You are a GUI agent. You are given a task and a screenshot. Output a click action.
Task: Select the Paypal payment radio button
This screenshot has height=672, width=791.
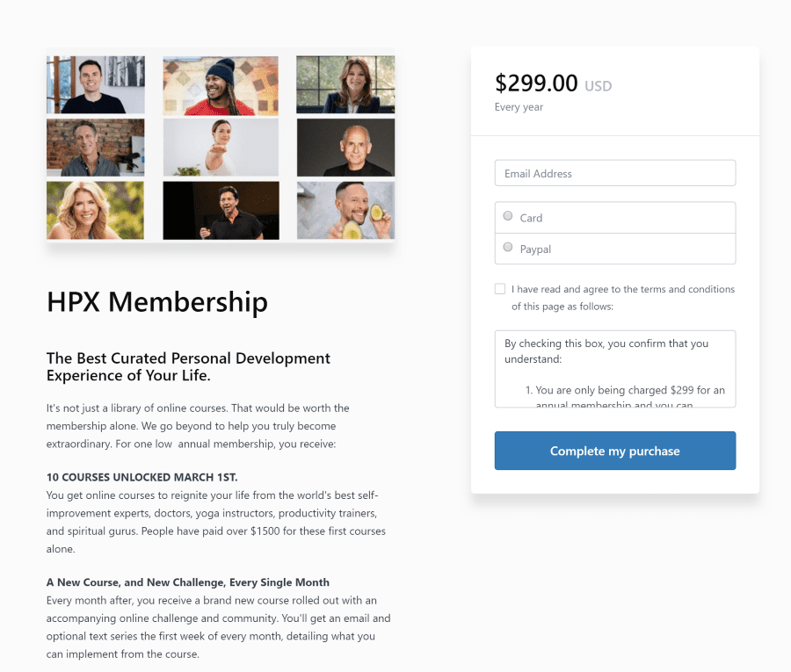point(508,247)
